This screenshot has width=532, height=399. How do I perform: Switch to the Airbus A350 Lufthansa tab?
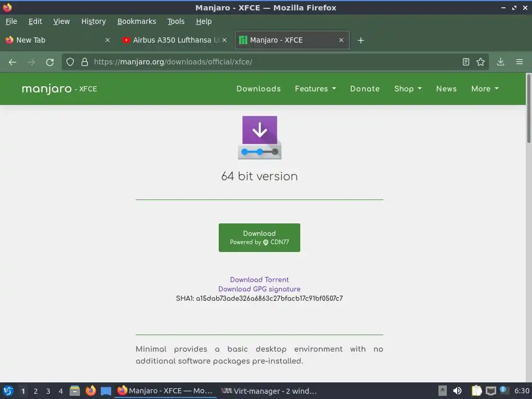coord(175,40)
